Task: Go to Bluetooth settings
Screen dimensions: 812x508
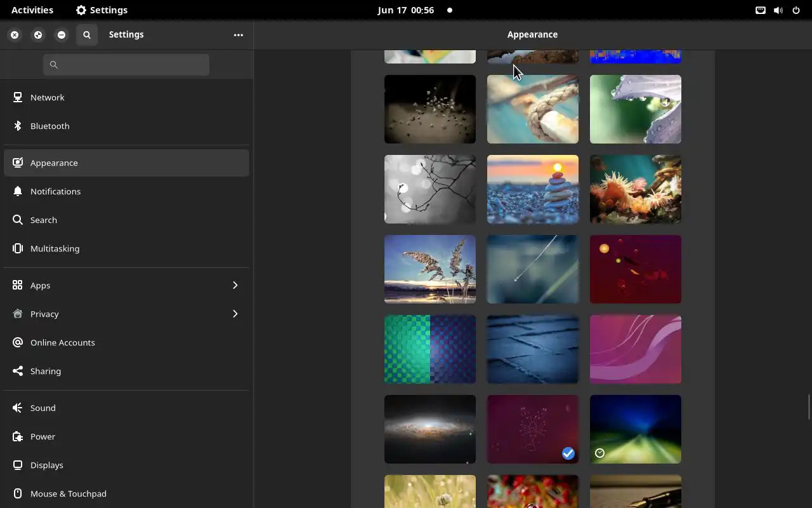Action: (x=126, y=126)
